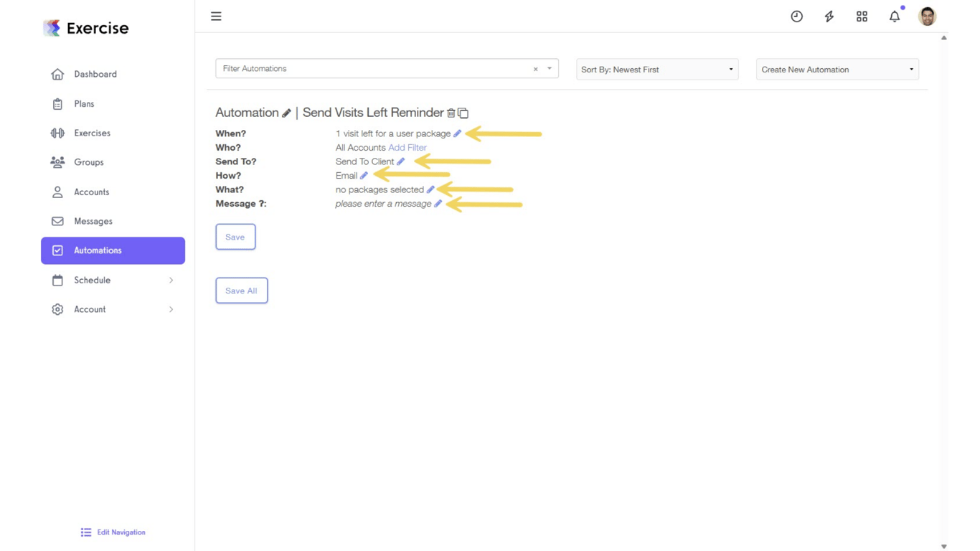Viewport: 980px width, 551px height.
Task: Clear the Filter Automations field with the x
Action: pyautogui.click(x=535, y=68)
